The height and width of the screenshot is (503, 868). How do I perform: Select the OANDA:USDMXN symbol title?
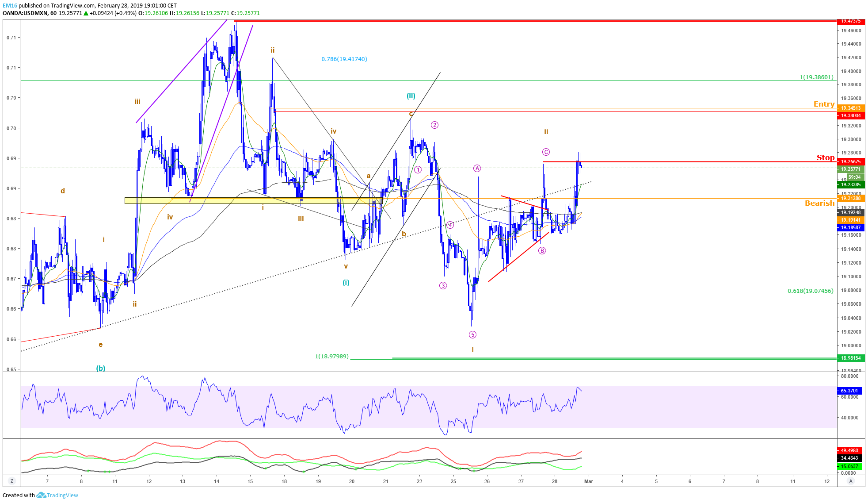point(25,13)
